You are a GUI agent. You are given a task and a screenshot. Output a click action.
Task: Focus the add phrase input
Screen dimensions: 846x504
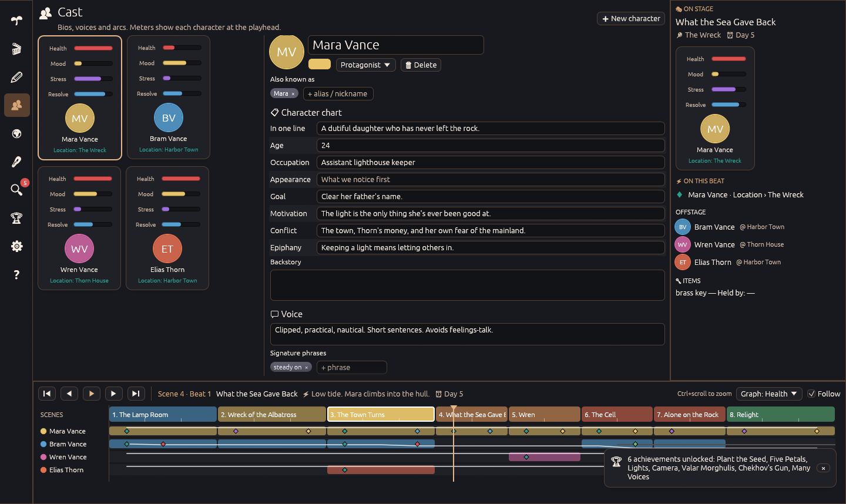[x=352, y=368]
